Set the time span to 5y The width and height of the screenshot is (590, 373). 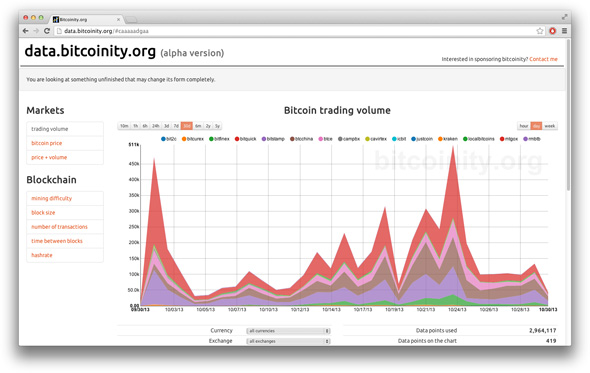click(217, 126)
